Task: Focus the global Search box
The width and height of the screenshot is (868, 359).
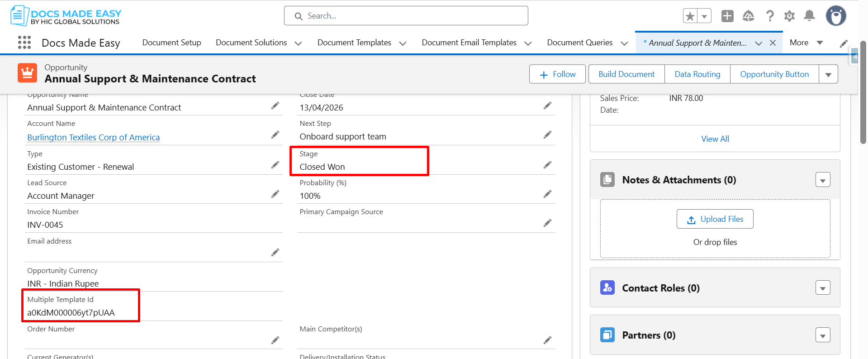Action: coord(406,16)
